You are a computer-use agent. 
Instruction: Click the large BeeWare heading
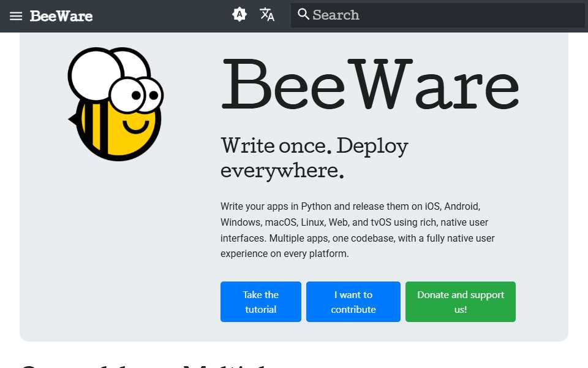tap(370, 84)
